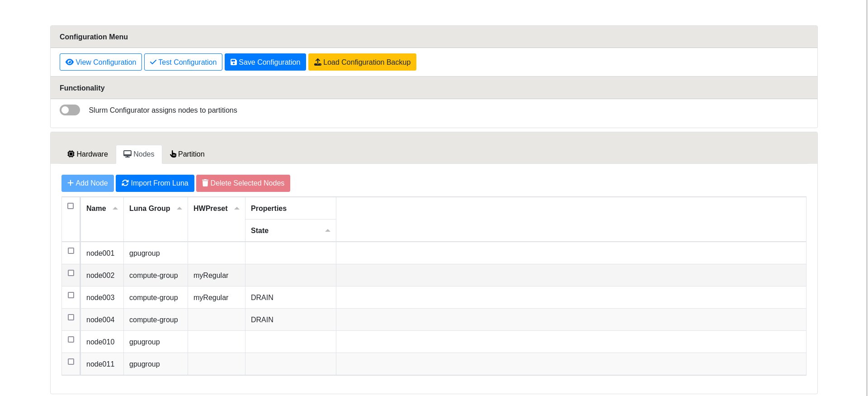Click the node002 name cell
The height and width of the screenshot is (396, 868).
pyautogui.click(x=100, y=275)
